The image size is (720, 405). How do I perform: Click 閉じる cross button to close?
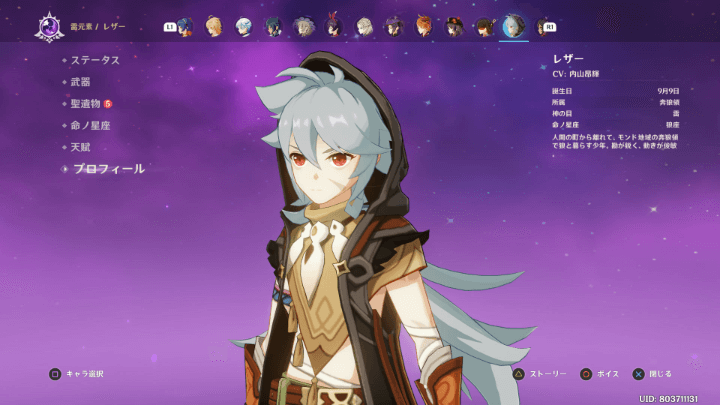pos(652,374)
